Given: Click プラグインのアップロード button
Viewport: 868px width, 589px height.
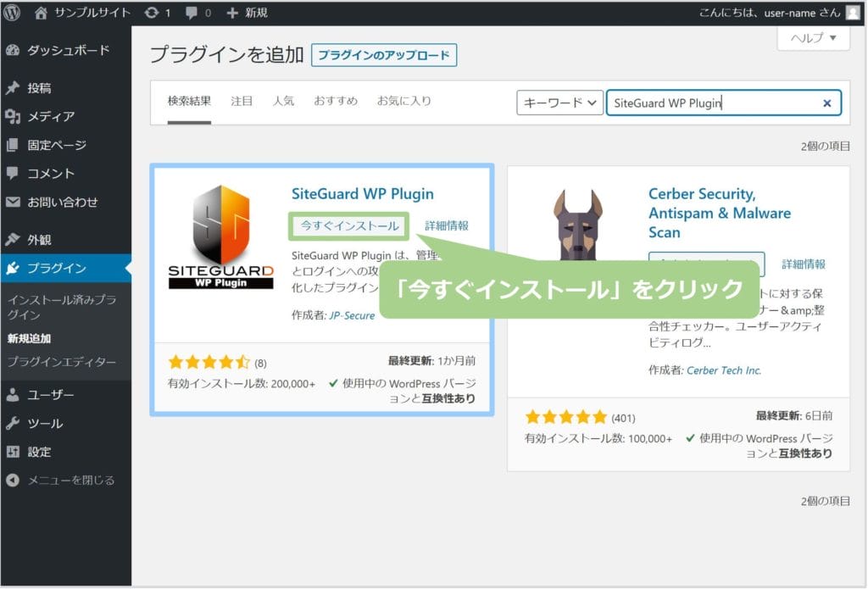Looking at the screenshot, I should click(384, 55).
